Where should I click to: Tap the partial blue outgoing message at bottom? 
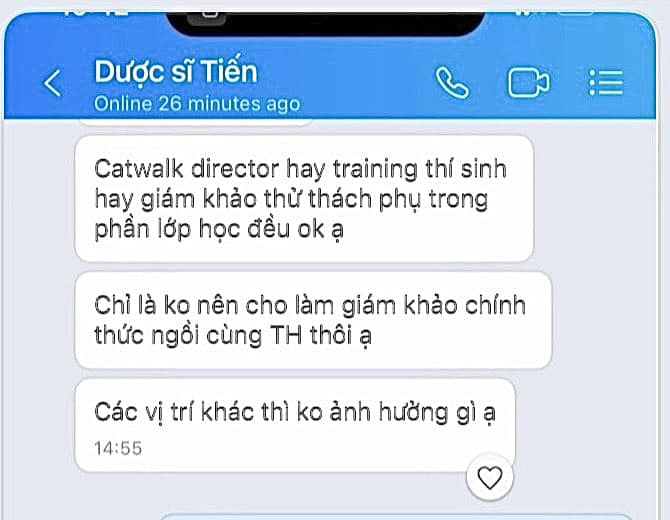[x=395, y=517]
